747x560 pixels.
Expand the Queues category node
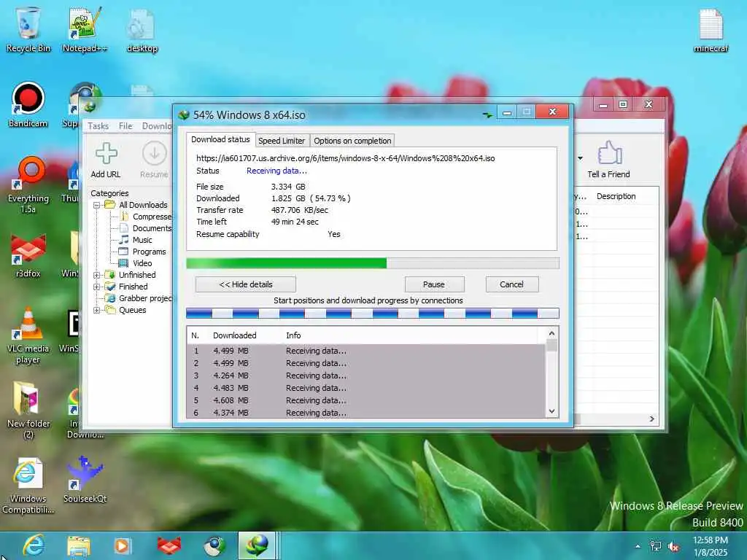(97, 311)
